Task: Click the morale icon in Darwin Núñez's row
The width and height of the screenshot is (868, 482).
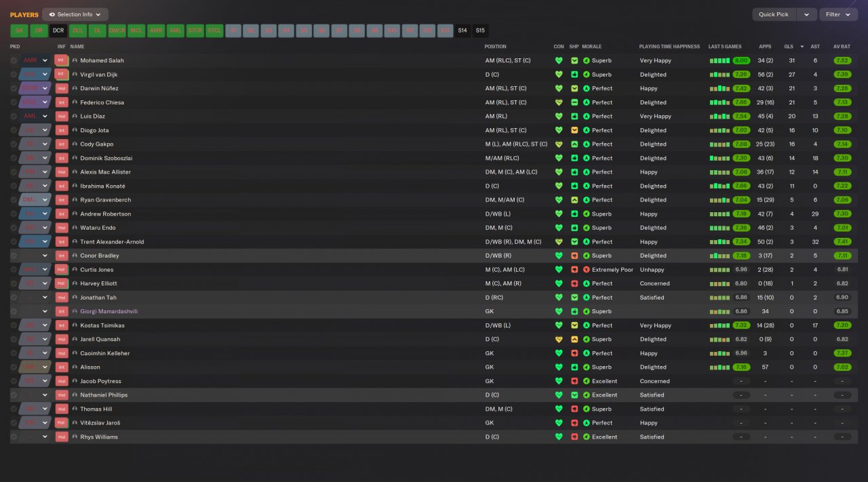Action: pyautogui.click(x=587, y=88)
